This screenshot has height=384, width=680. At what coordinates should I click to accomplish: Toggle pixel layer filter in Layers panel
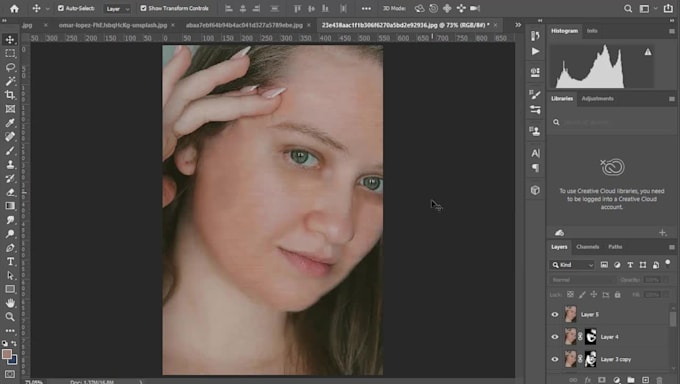tap(604, 265)
